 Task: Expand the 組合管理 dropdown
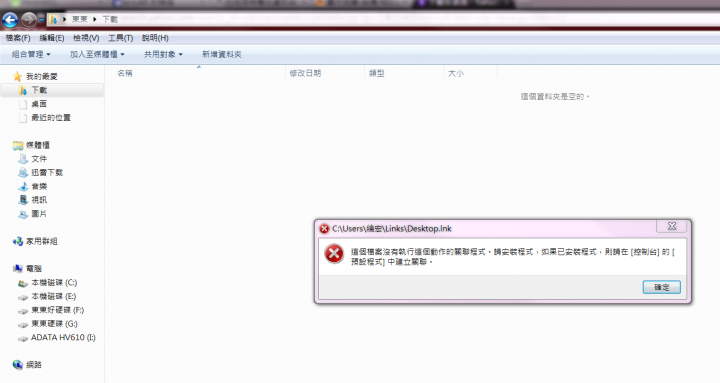(31, 54)
